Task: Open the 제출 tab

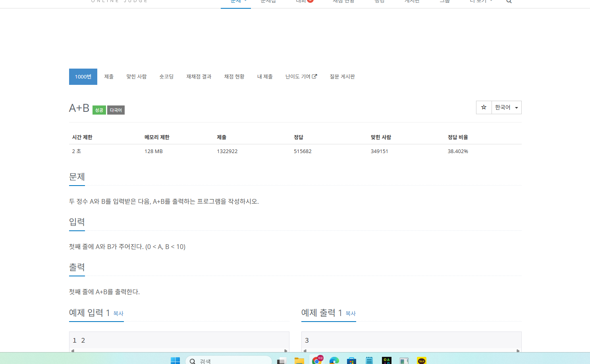Action: [109, 77]
